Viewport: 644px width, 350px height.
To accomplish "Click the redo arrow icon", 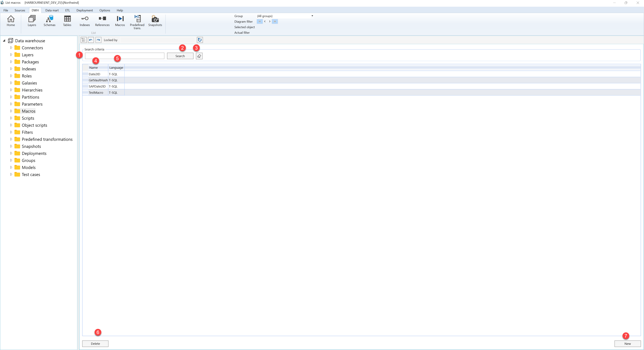I will 98,40.
